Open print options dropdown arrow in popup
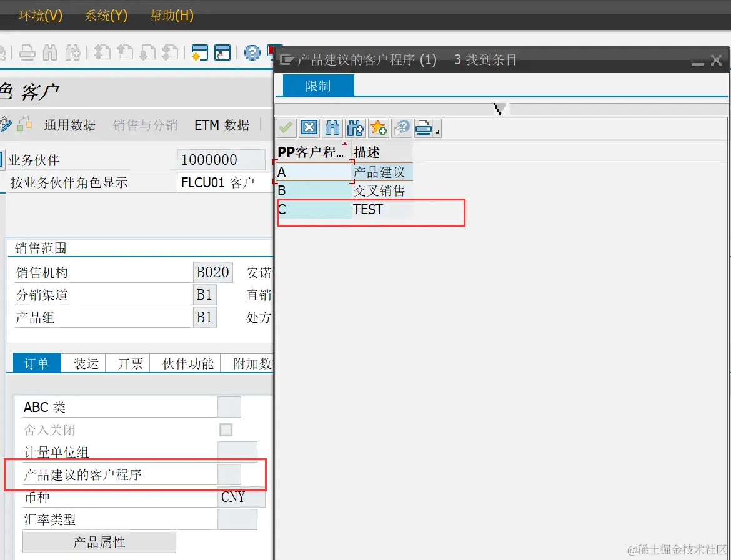Screen dimensions: 731x560 click(437, 133)
